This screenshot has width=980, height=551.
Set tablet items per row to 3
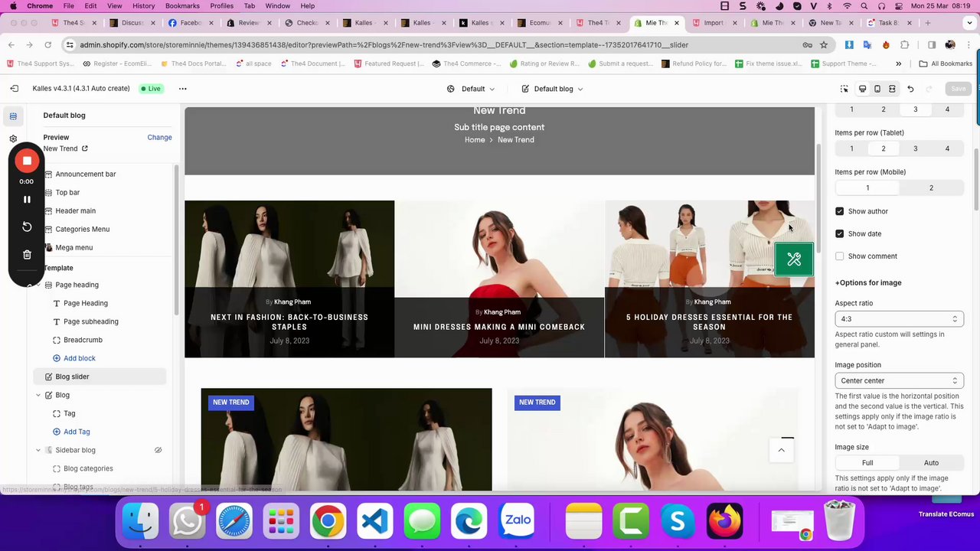(x=915, y=148)
